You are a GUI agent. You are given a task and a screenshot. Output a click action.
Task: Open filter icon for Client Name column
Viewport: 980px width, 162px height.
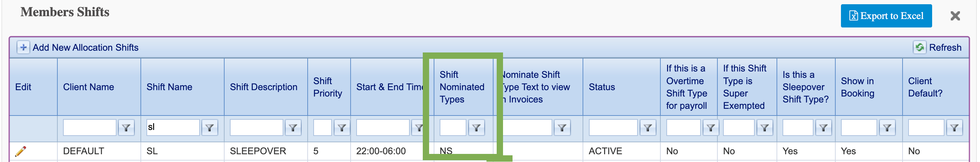(x=126, y=128)
